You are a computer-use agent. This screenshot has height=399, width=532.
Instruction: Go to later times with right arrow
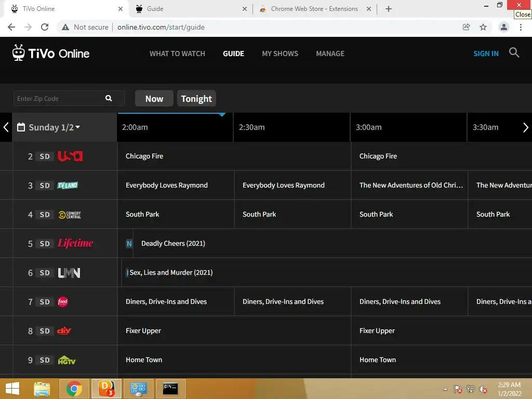526,128
